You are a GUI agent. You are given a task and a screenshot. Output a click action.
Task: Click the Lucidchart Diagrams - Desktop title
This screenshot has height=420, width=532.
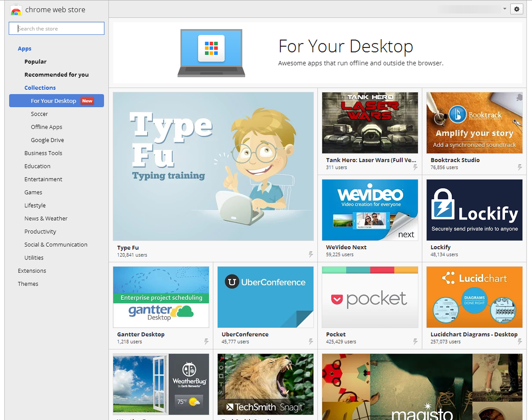click(x=474, y=334)
